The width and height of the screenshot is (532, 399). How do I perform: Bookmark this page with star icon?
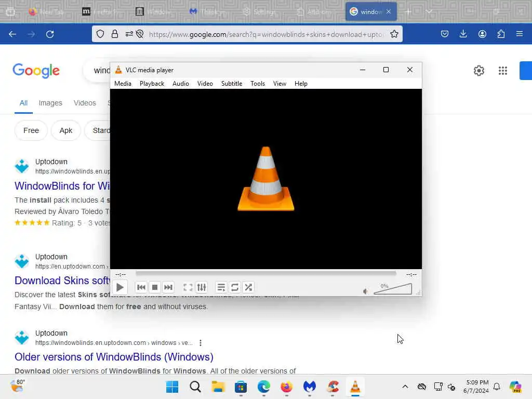394,34
